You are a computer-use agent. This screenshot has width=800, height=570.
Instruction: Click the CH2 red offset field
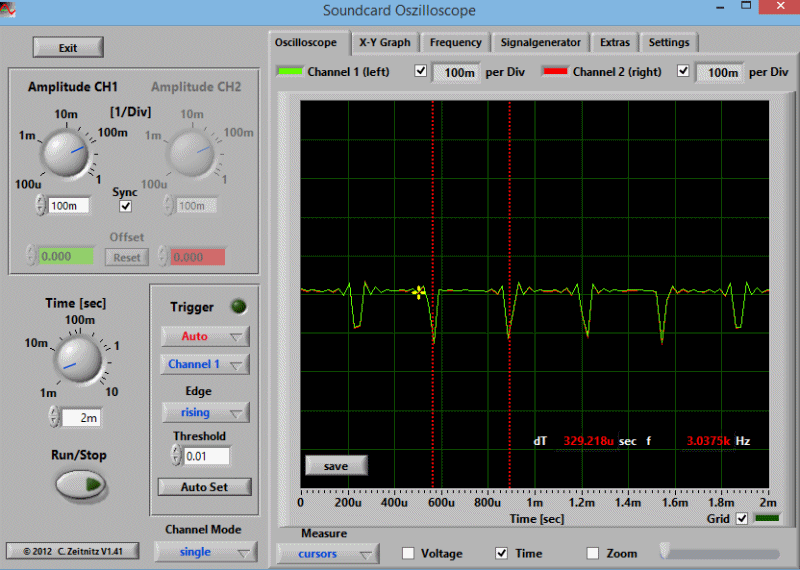coord(197,257)
